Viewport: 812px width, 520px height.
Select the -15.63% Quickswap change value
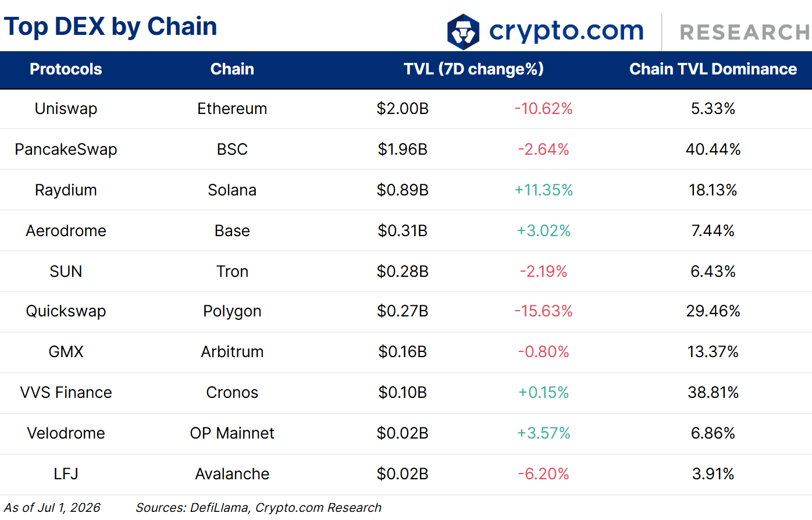[544, 311]
